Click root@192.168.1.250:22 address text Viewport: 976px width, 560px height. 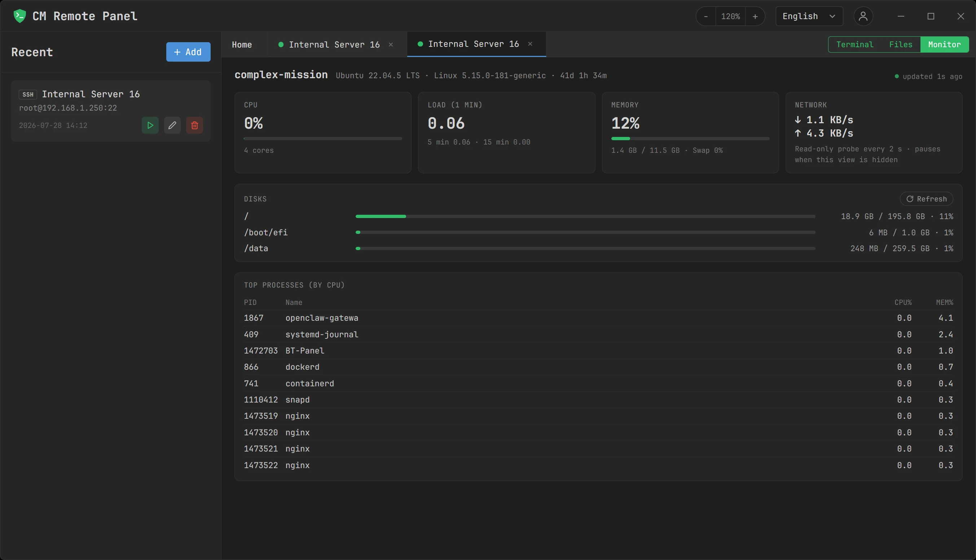[68, 108]
